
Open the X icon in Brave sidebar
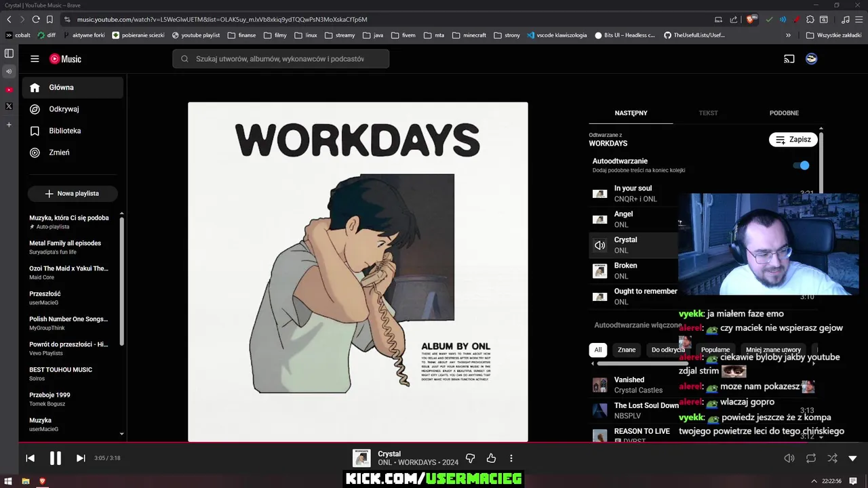9,106
